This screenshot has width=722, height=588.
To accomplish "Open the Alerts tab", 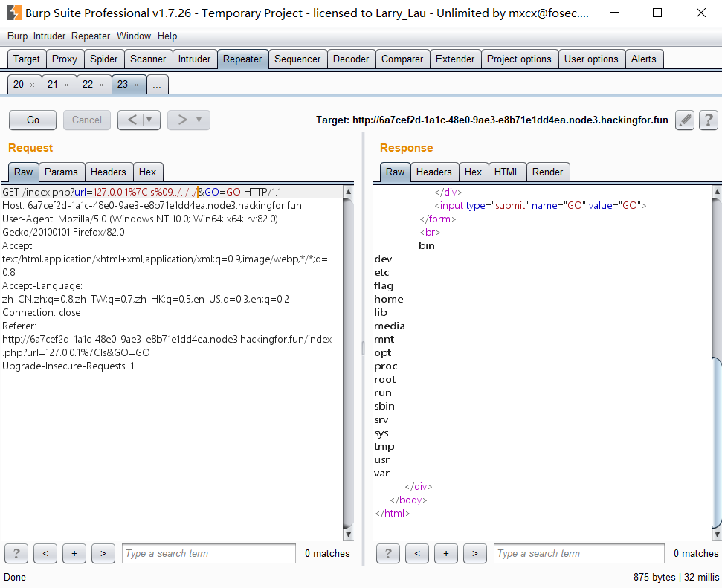I will point(644,59).
